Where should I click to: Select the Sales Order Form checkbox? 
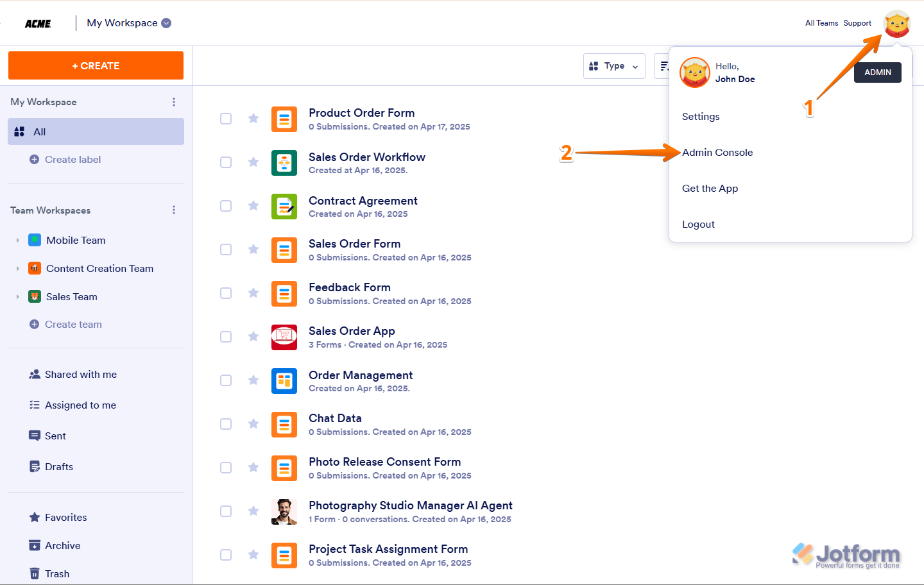point(226,250)
